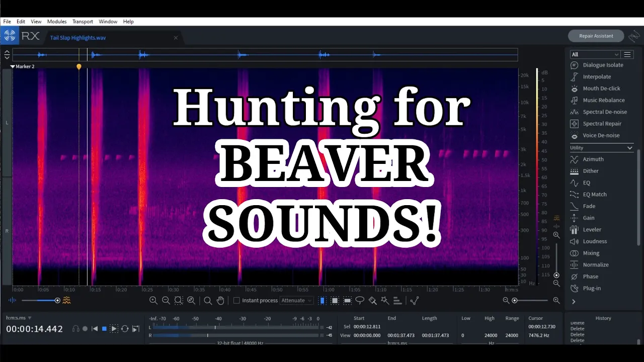This screenshot has height=362, width=644.
Task: Open the Window menu
Action: pyautogui.click(x=108, y=22)
